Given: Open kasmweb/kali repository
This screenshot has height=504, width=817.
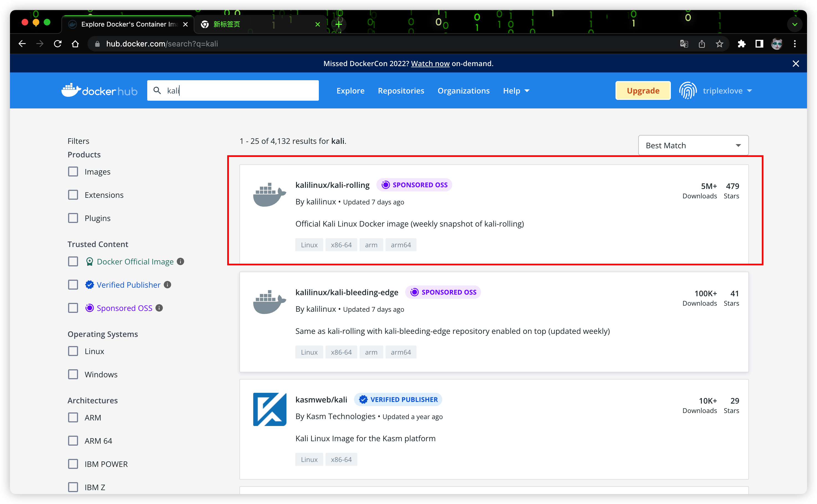Looking at the screenshot, I should tap(321, 400).
